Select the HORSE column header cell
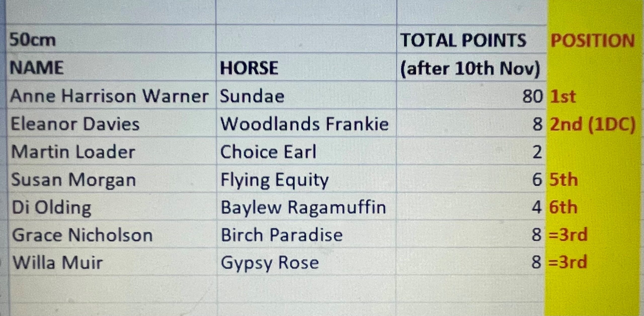Image resolution: width=644 pixels, height=316 pixels. click(x=306, y=67)
